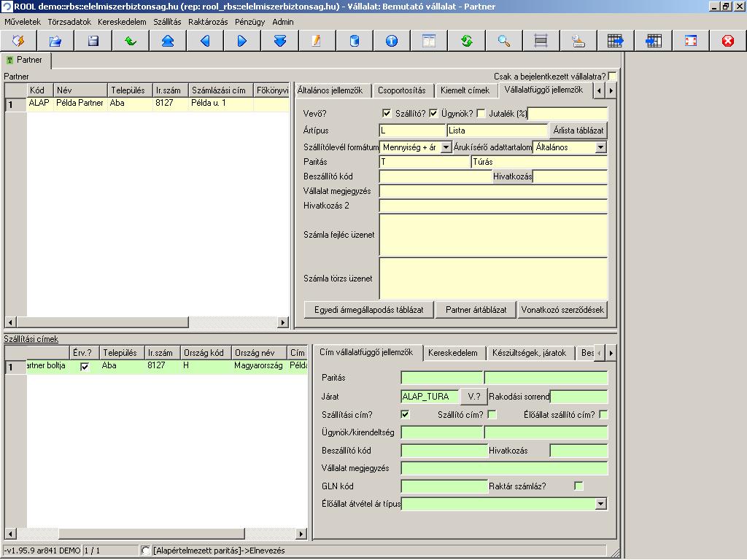This screenshot has height=560, width=747.
Task: Click the green refresh arrows icon
Action: point(466,41)
